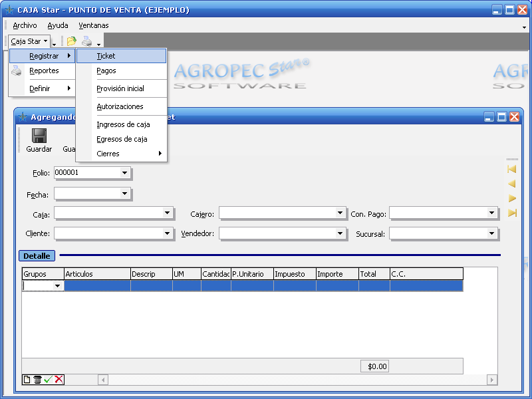Expand the Caja combo box

[x=167, y=213]
